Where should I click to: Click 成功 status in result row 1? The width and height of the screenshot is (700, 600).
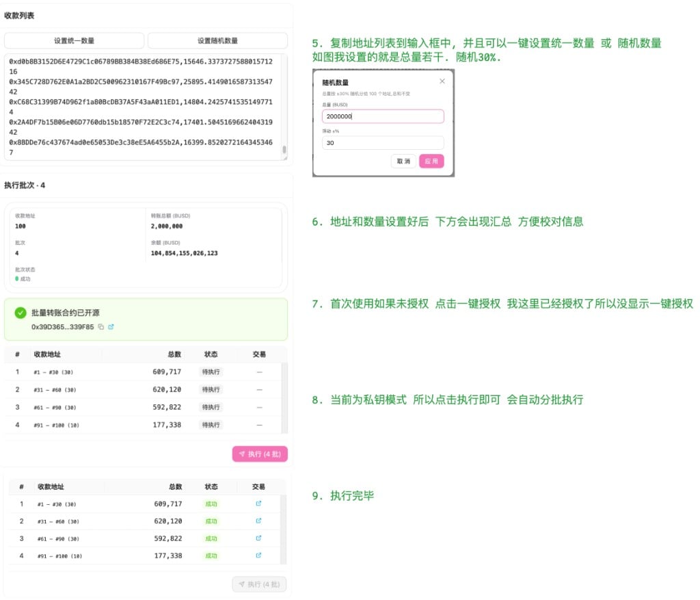211,504
